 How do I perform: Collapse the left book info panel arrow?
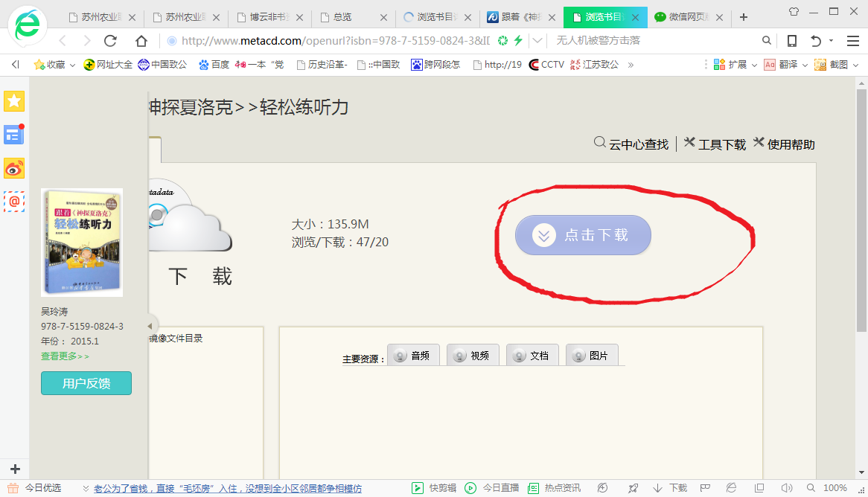pos(151,325)
